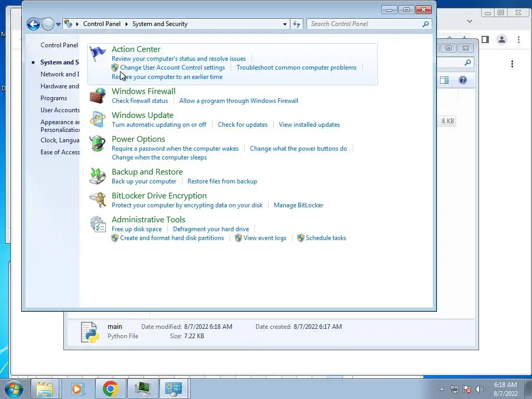The height and width of the screenshot is (399, 532).
Task: Click the search magnifier in Control Panel
Action: click(425, 24)
